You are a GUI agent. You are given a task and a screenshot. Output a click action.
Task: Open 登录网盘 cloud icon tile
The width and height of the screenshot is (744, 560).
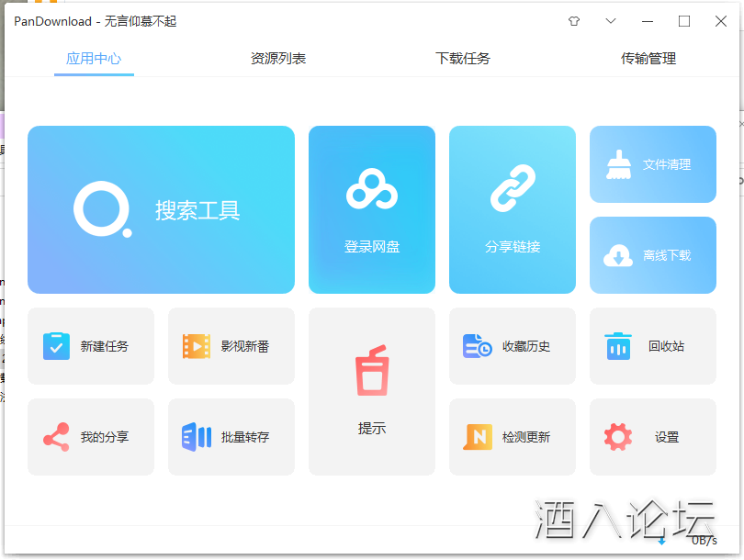(372, 190)
